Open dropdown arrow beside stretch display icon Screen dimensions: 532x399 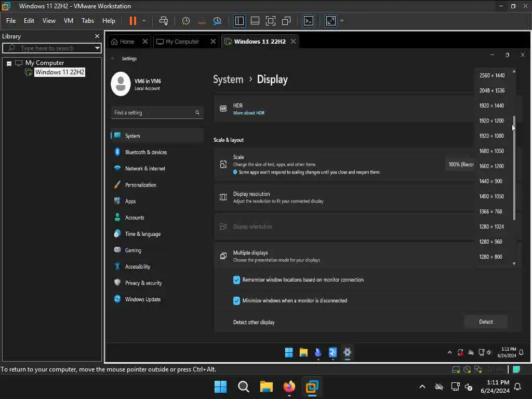point(342,21)
